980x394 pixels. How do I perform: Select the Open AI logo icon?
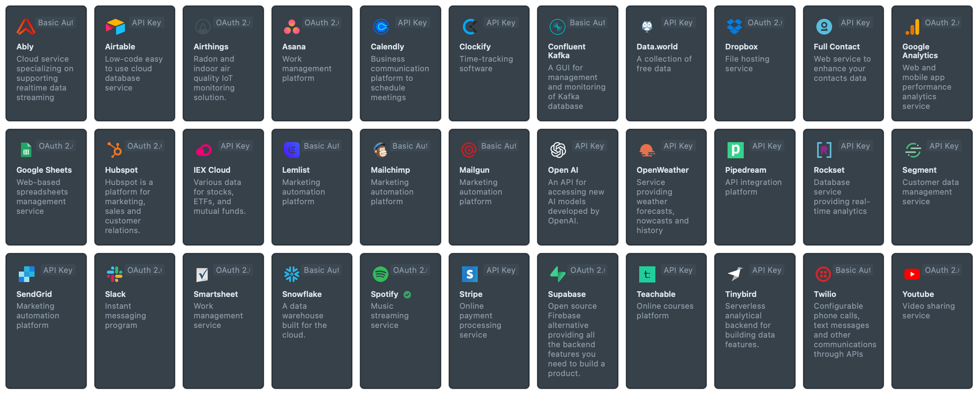coord(558,150)
